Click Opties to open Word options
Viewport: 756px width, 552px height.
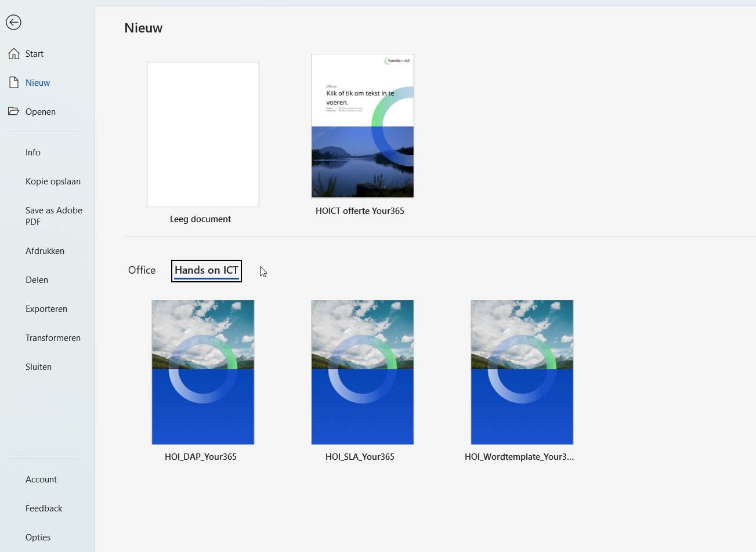click(38, 537)
